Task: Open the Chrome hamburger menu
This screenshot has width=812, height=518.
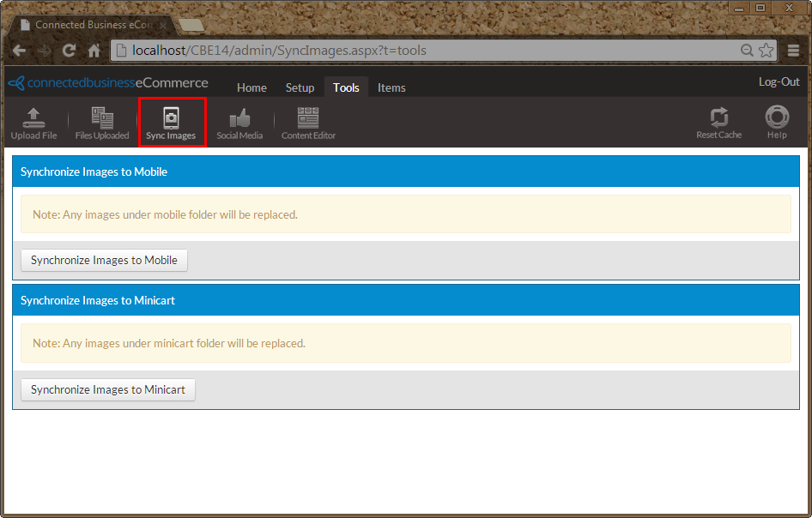Action: 793,51
